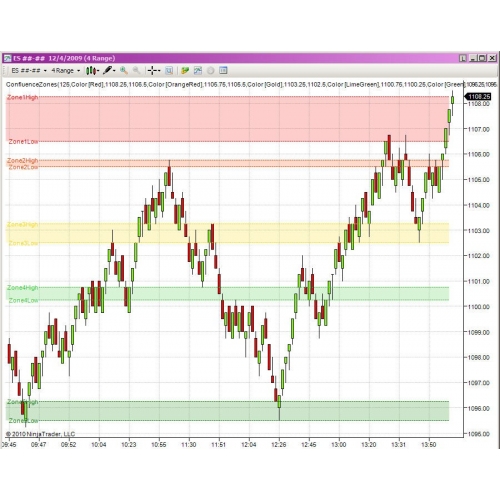Click the title text "12/4/2009 (4 Range)"
500x500 pixels.
82,58
